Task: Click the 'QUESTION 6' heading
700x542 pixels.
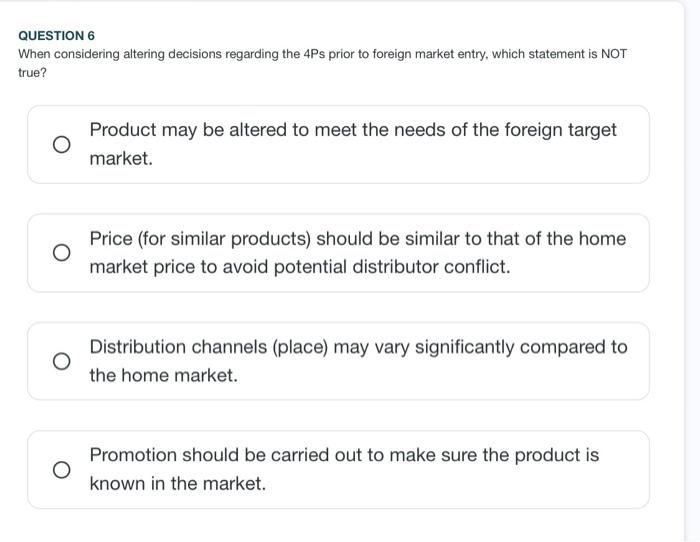Action: point(56,35)
